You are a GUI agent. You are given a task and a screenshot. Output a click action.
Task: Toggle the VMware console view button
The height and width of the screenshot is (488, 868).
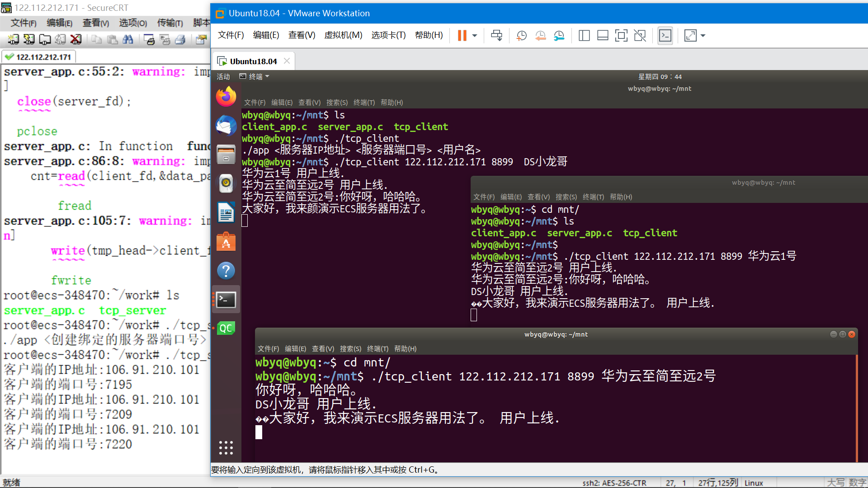(665, 36)
